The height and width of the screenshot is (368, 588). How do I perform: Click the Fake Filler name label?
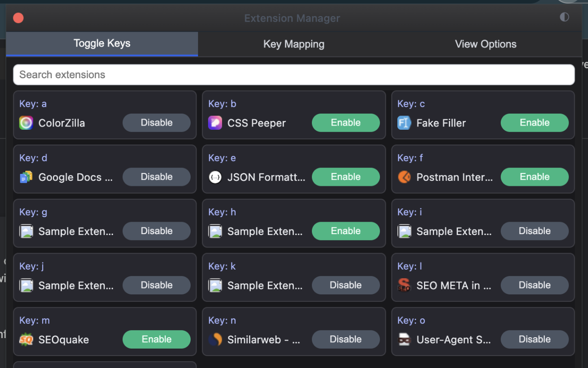441,123
